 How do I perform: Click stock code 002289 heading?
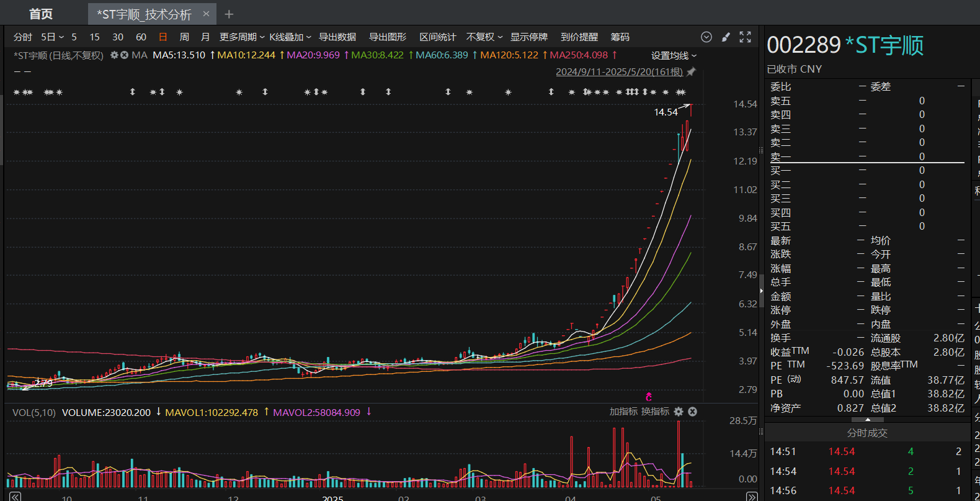click(x=804, y=45)
